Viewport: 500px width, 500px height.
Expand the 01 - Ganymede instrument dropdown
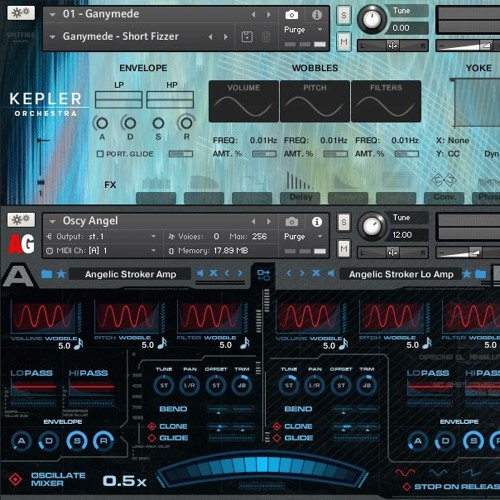(x=52, y=15)
